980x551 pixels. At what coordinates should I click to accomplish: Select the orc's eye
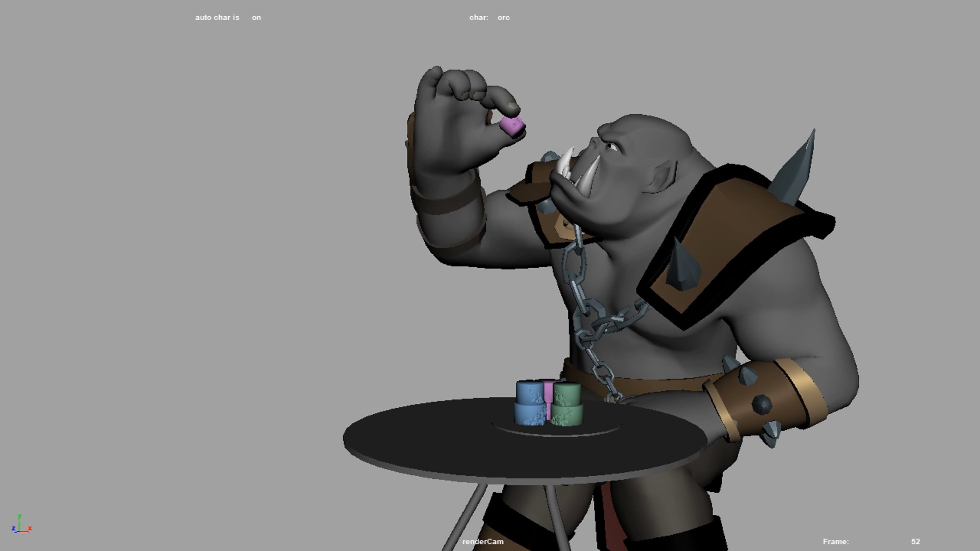[x=611, y=147]
